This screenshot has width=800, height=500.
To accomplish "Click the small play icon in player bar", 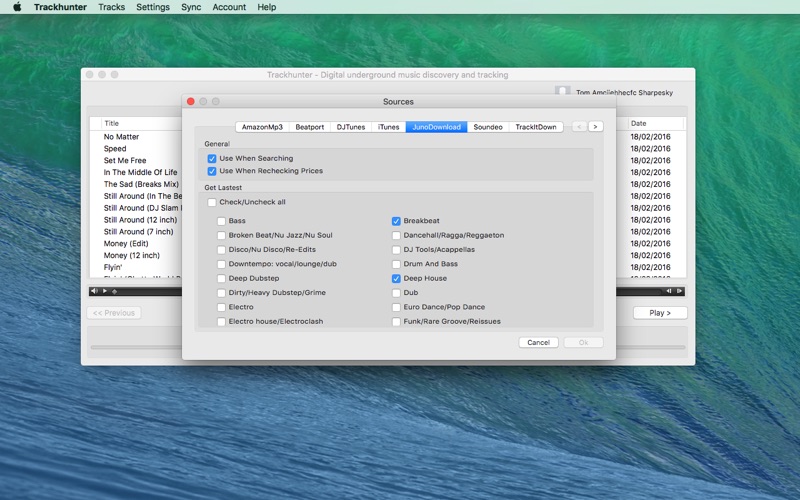I will coord(105,291).
